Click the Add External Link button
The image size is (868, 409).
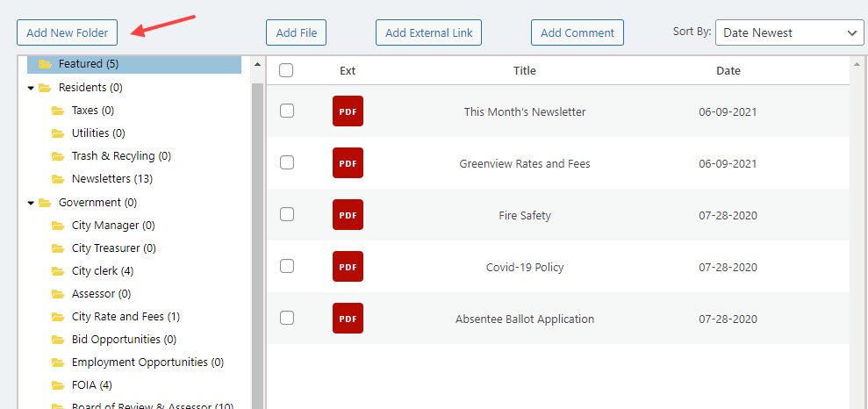428,32
